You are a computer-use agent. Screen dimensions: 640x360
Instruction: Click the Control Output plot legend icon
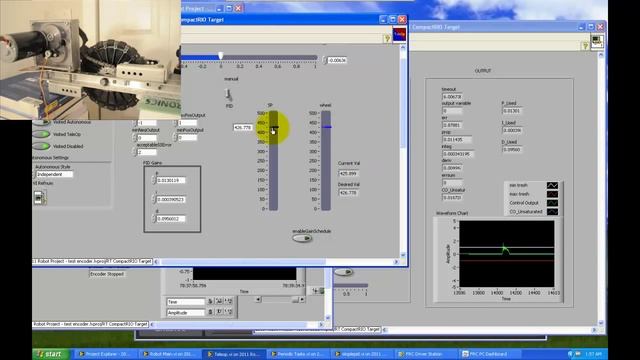pos(552,203)
